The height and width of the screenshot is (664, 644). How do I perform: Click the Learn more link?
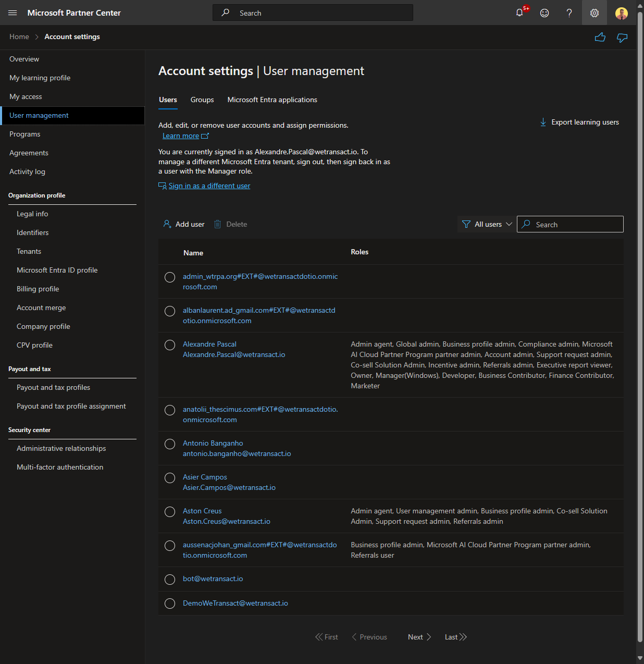coord(181,136)
